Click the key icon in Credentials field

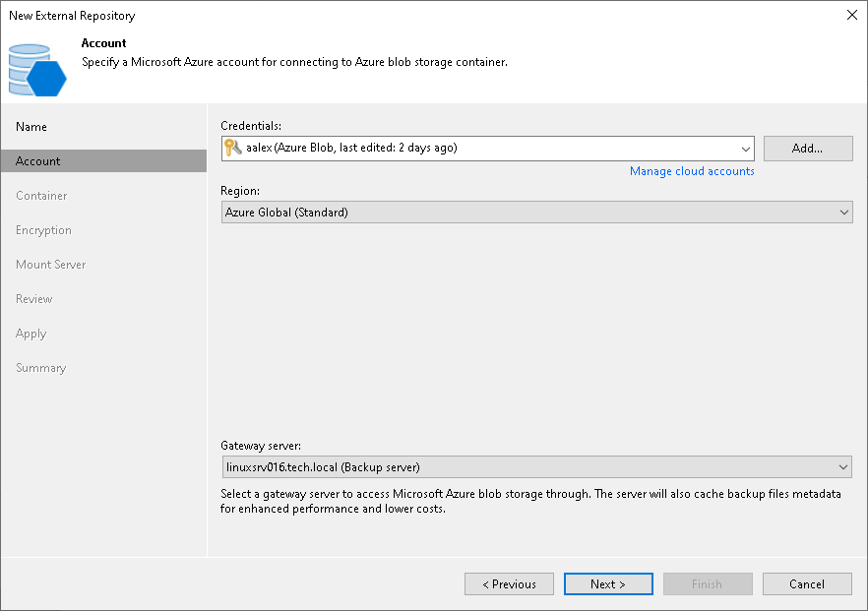coord(233,148)
